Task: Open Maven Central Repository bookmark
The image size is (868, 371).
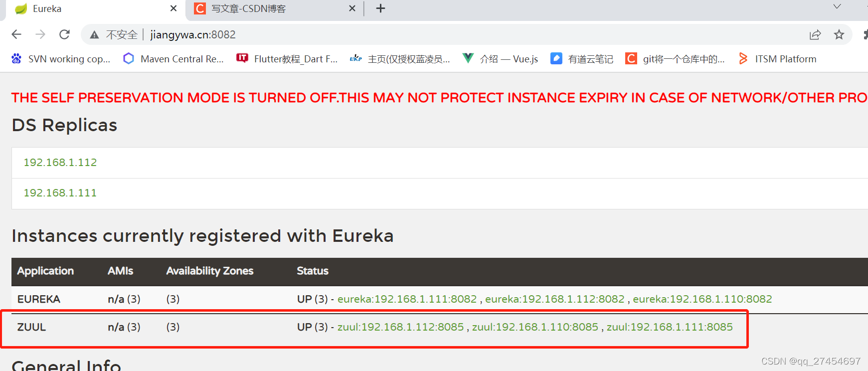Action: point(174,59)
